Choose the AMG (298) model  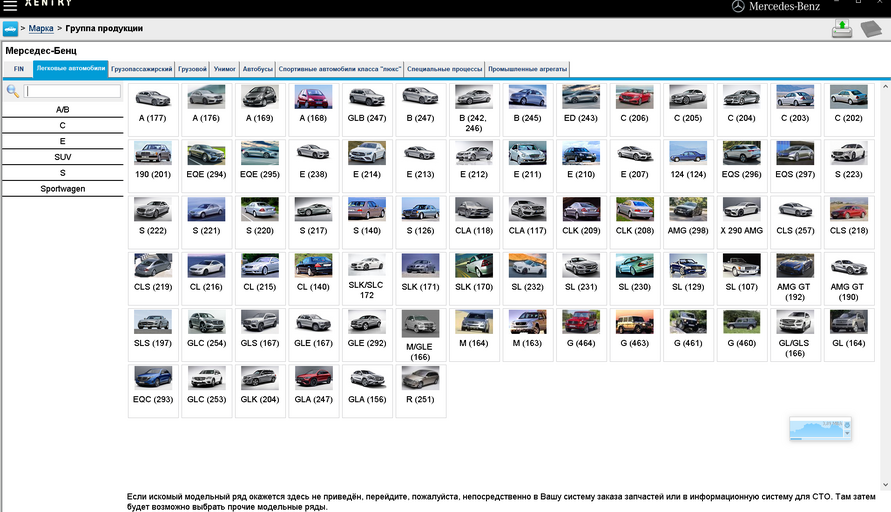688,222
